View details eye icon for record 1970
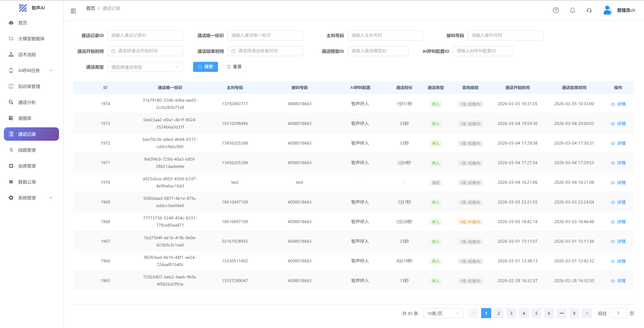 [613, 183]
